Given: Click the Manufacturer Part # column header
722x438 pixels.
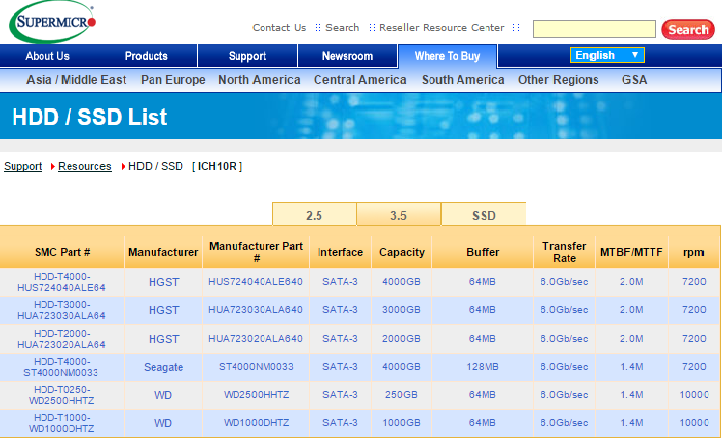Looking at the screenshot, I should click(x=256, y=252).
